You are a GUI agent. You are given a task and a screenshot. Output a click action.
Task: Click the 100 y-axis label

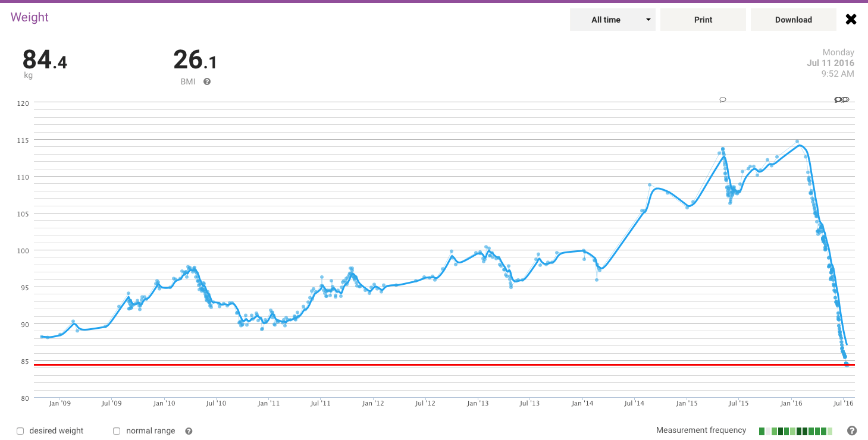pos(23,250)
